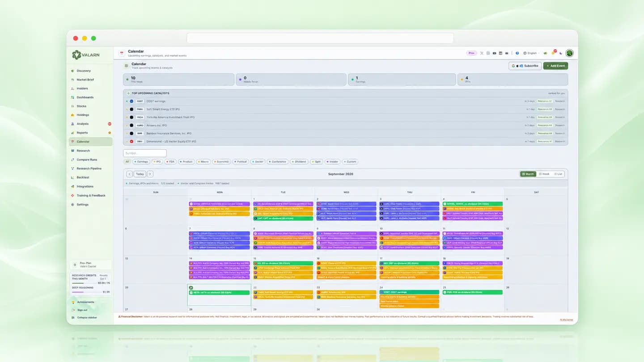Image resolution: width=644 pixels, height=362 pixels.
Task: Toggle dark mode moon icon
Action: pyautogui.click(x=561, y=53)
